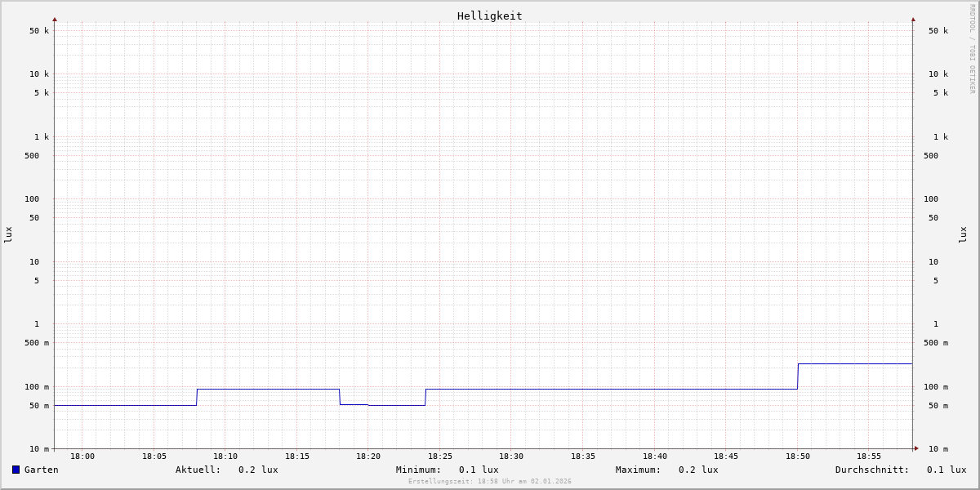
Task: Click the '5 k' label on left axis
Action: (42, 93)
